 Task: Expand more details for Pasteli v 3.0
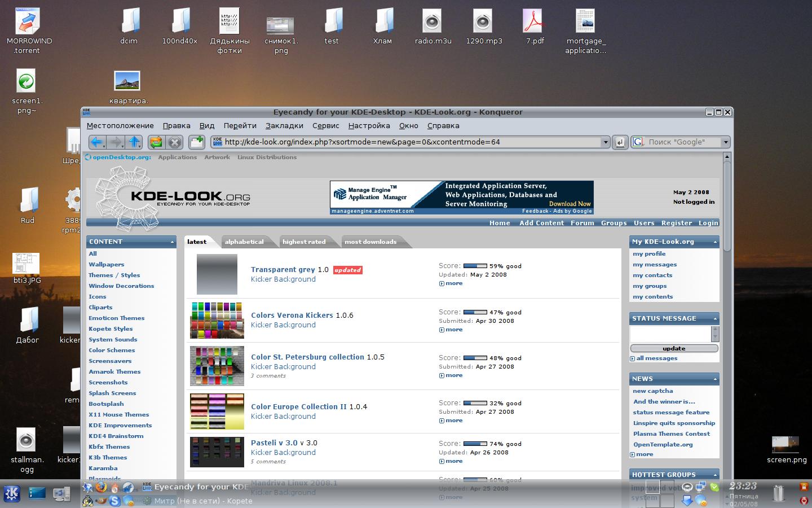[x=451, y=461]
